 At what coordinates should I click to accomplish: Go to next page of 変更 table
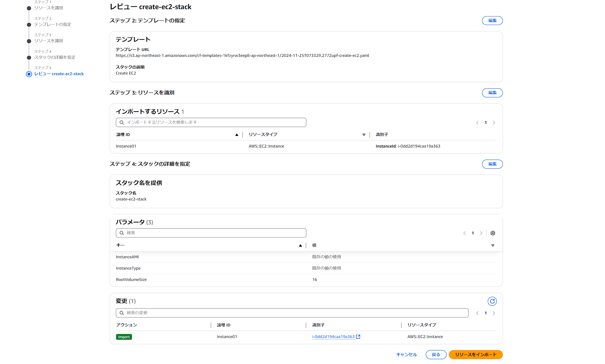pyautogui.click(x=494, y=313)
